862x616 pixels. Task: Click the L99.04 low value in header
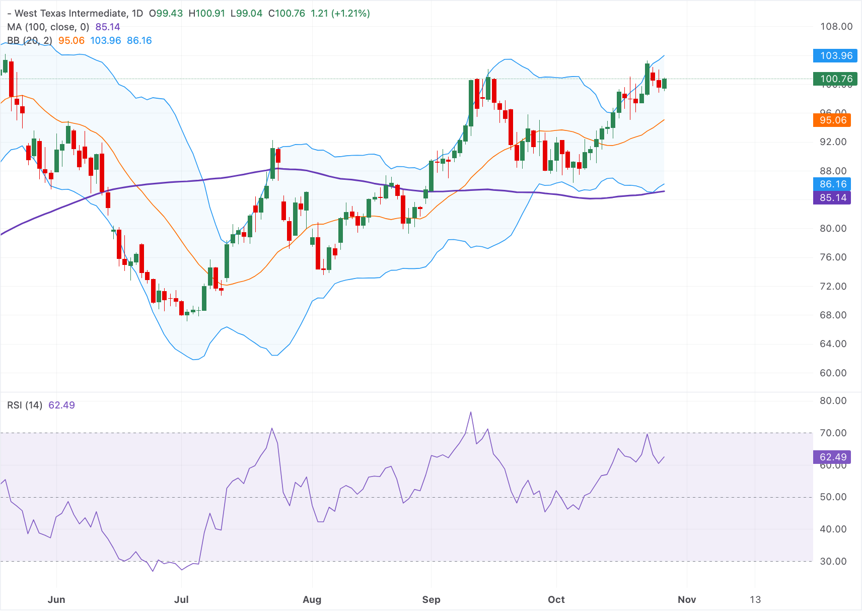[x=247, y=14]
